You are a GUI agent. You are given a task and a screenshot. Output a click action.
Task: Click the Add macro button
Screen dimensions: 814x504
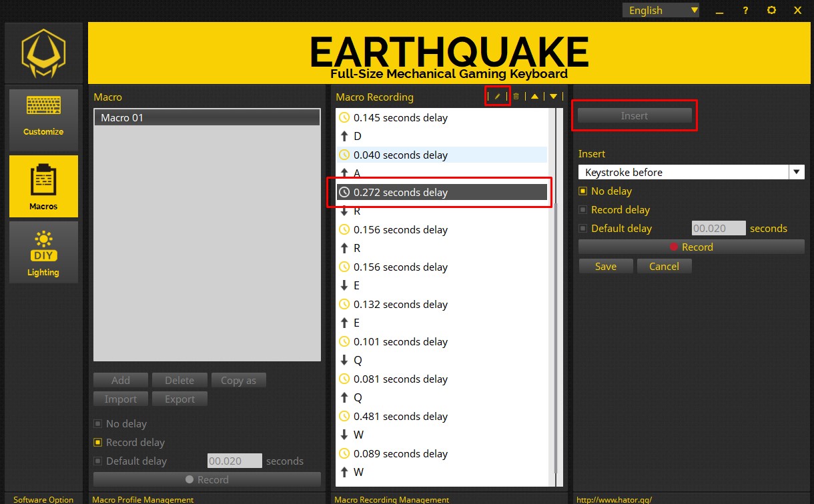tap(121, 380)
